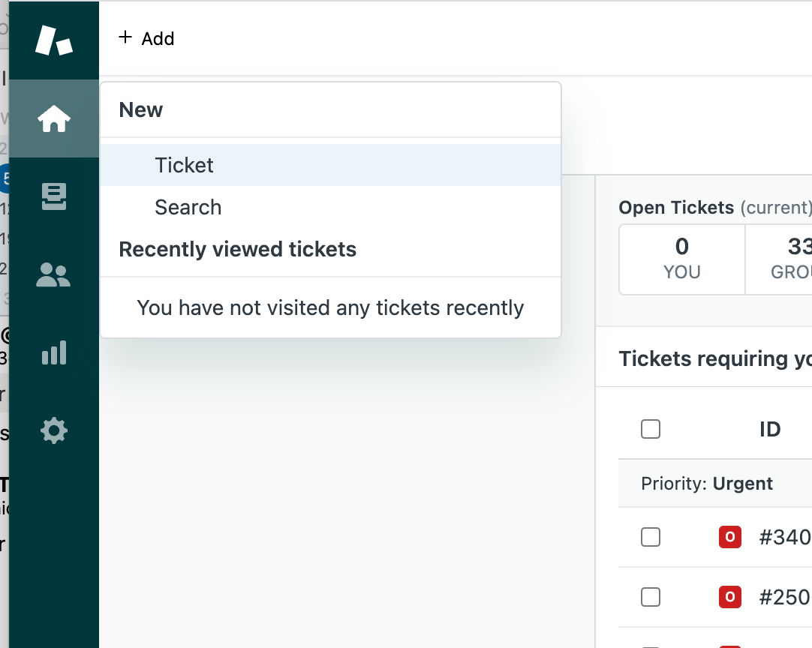Open the Customers people icon
The height and width of the screenshot is (648, 812).
coord(54,275)
